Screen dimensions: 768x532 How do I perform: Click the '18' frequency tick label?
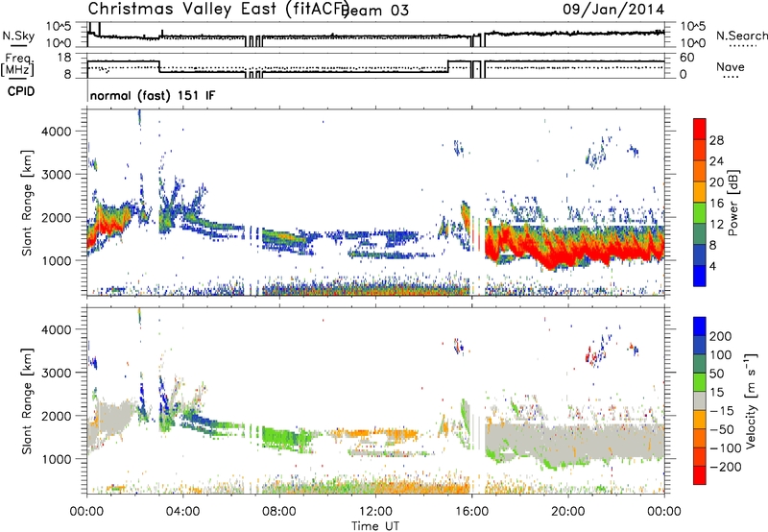(x=64, y=58)
